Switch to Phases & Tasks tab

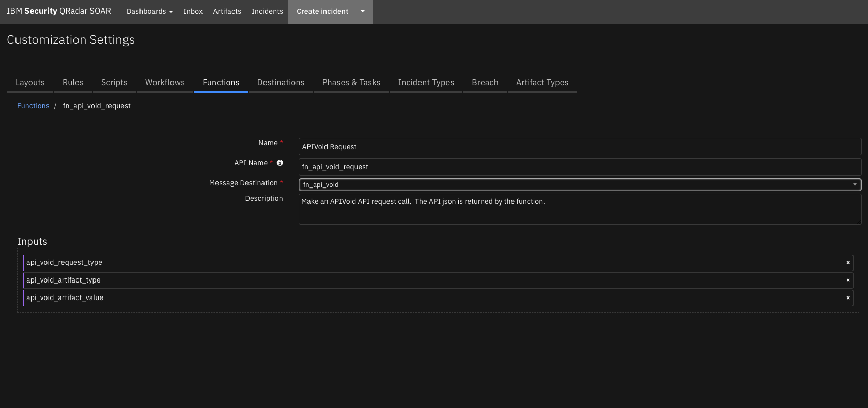tap(351, 83)
